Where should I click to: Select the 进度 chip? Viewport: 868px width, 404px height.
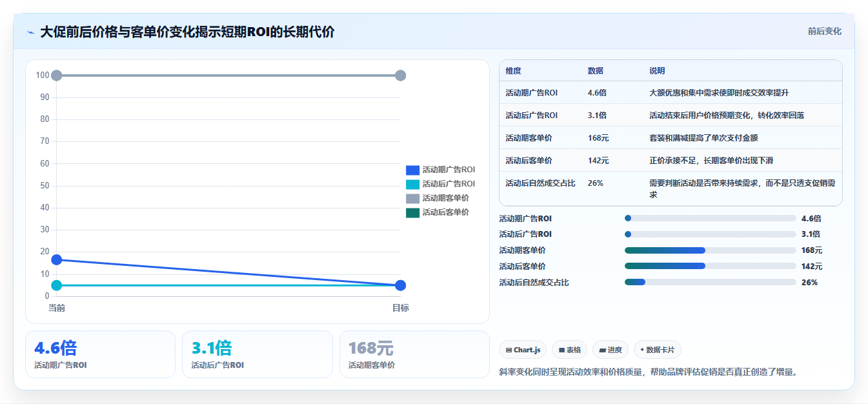point(611,350)
